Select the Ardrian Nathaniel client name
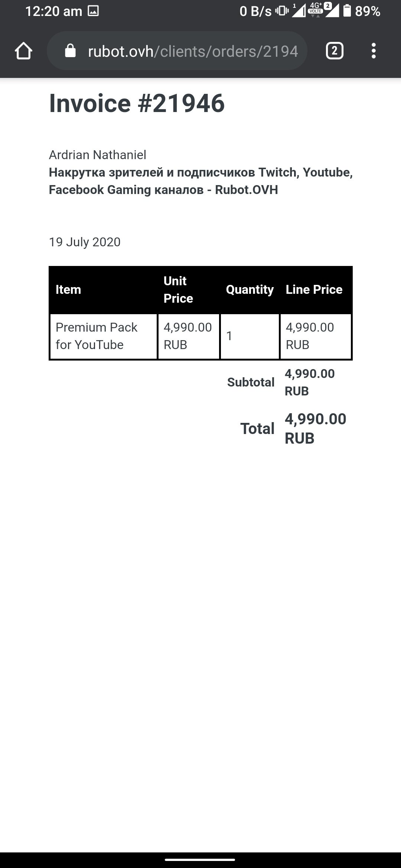This screenshot has width=401, height=868. [97, 155]
